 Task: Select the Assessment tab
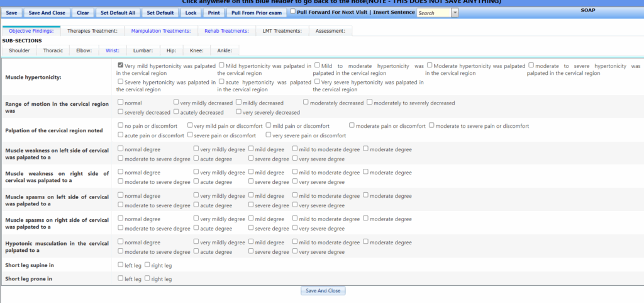(330, 30)
